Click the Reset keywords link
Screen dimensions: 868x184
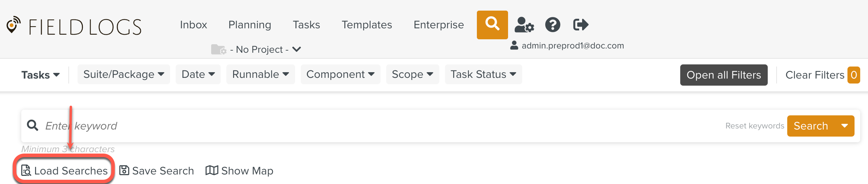click(755, 126)
